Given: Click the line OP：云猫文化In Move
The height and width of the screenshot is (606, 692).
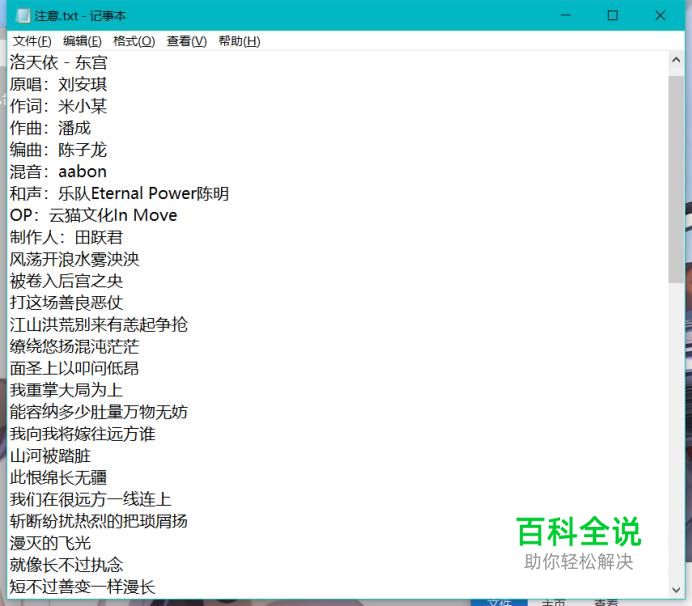Looking at the screenshot, I should tap(94, 215).
